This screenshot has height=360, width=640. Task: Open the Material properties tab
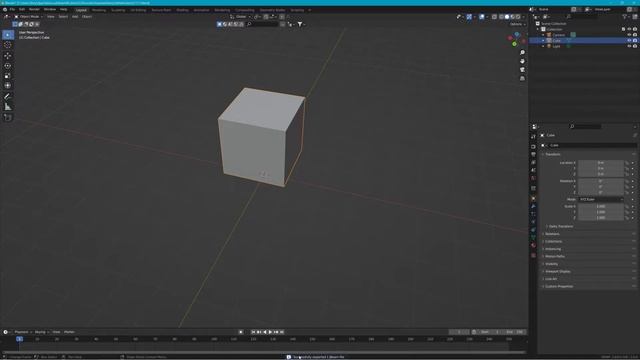coord(533,245)
